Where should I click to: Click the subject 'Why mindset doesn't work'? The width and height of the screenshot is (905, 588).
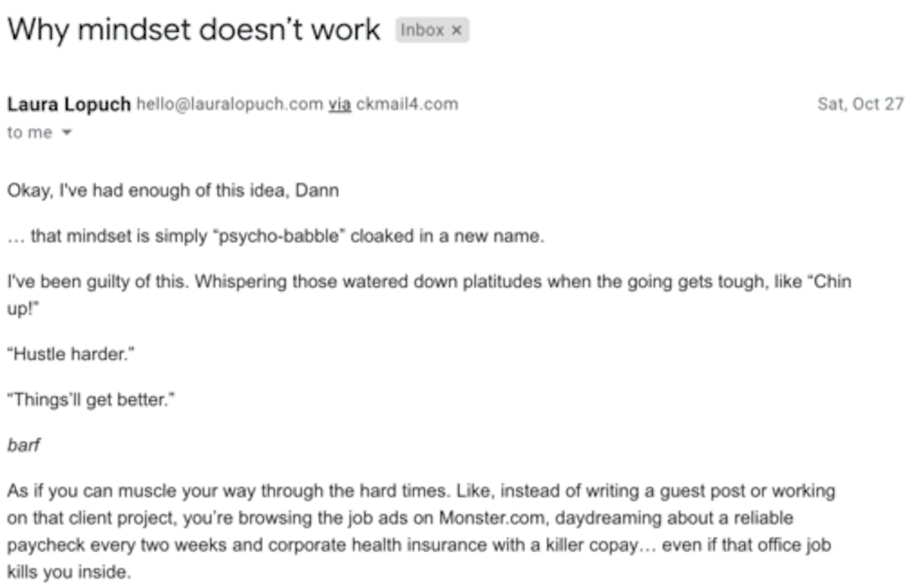[193, 30]
